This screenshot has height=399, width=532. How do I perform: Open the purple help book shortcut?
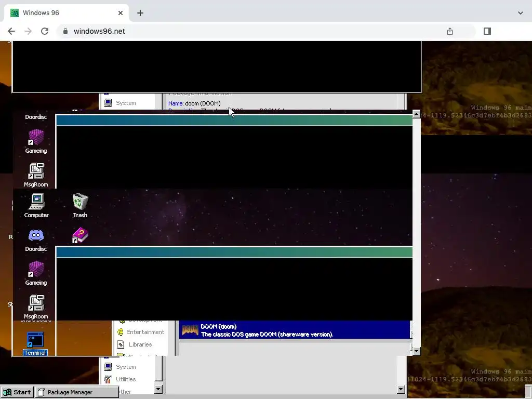coord(80,235)
